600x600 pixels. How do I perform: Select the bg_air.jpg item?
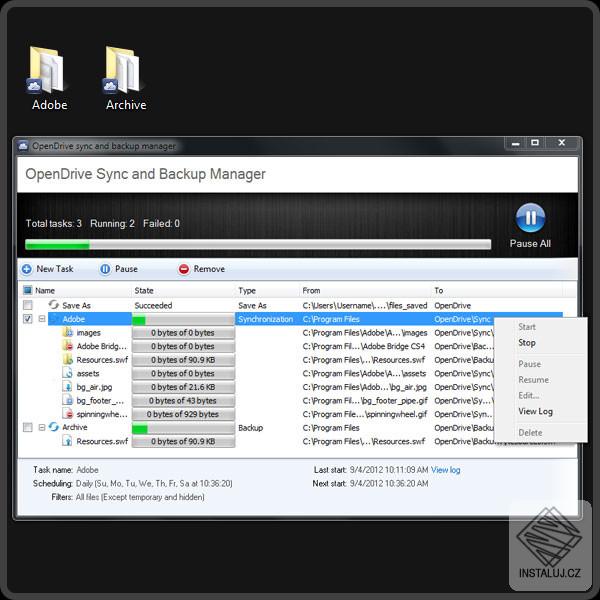click(x=94, y=387)
